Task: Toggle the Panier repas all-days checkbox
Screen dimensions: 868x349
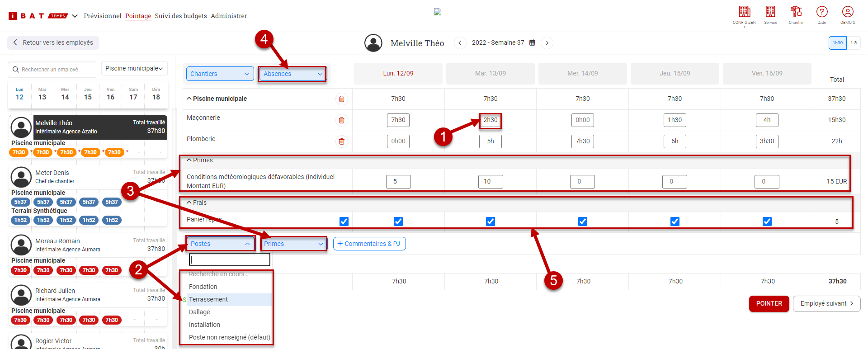Action: [x=344, y=222]
